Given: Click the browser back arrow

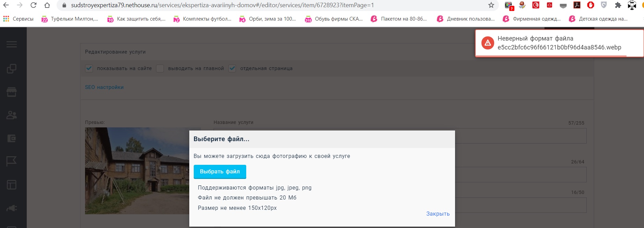Looking at the screenshot, I should 6,5.
